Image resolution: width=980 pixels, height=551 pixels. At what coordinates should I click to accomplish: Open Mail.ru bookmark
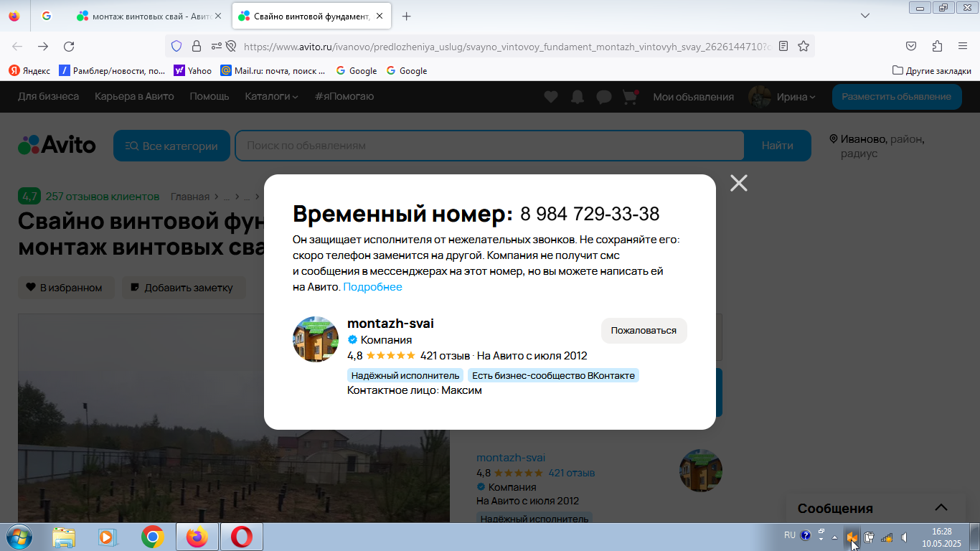[273, 70]
